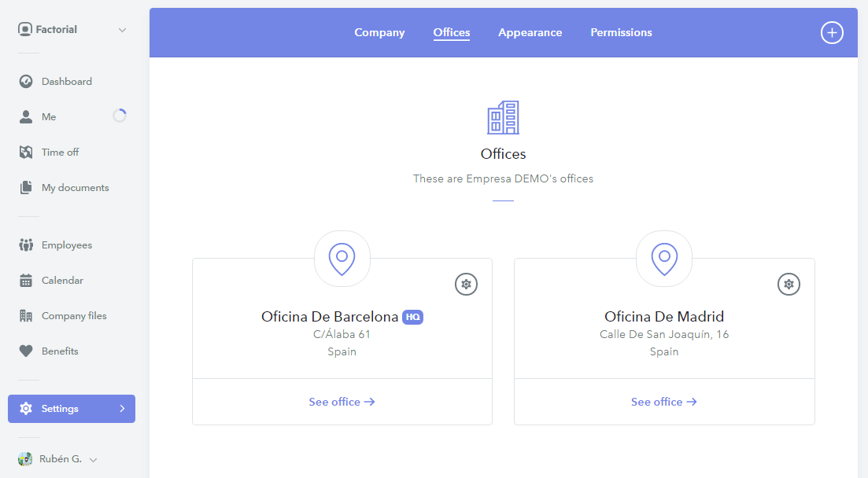This screenshot has height=478, width=868.
Task: Open the Dashboard menu label
Action: point(66,81)
